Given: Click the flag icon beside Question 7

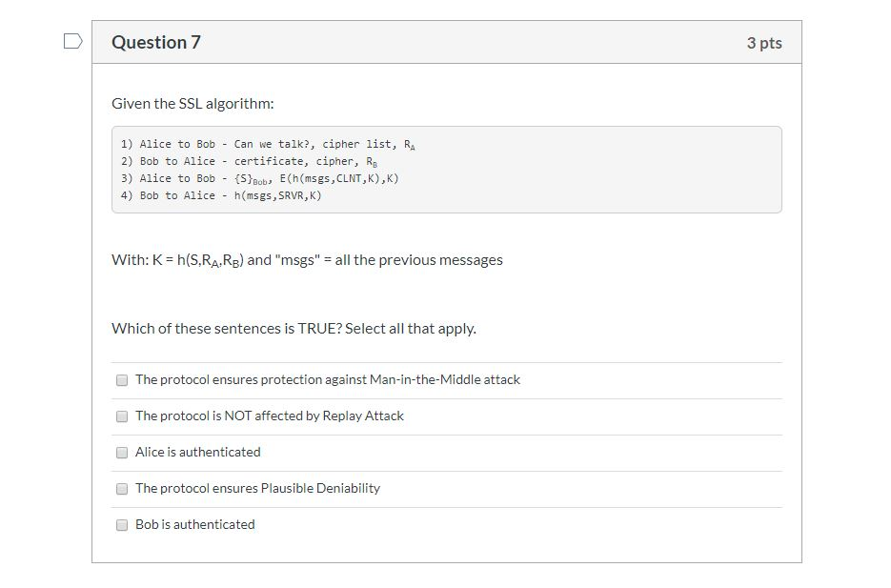Looking at the screenshot, I should click(72, 38).
